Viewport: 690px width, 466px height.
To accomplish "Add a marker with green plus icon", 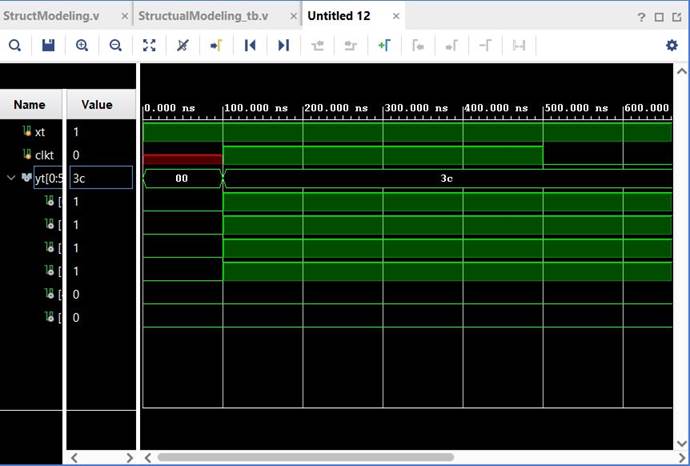I will coord(385,45).
